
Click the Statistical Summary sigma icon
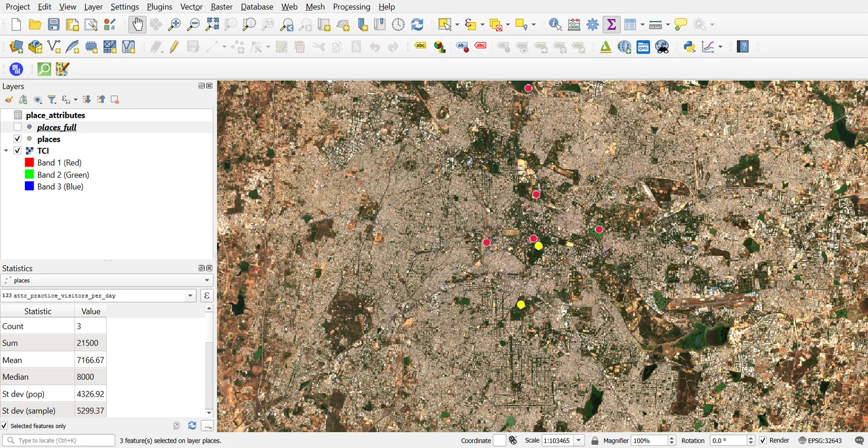611,24
